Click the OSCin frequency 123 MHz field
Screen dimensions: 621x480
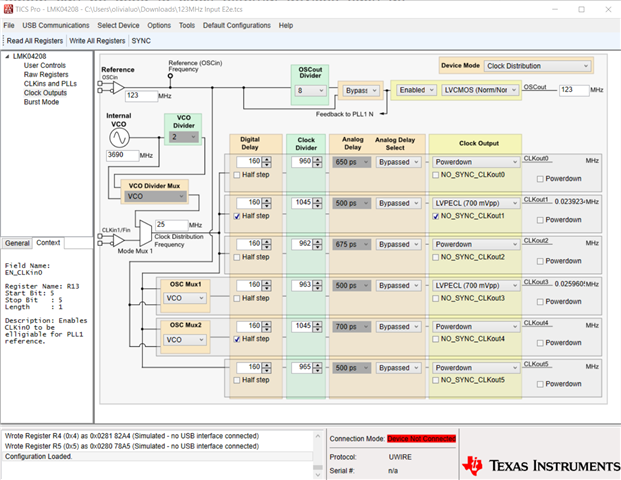pyautogui.click(x=141, y=96)
